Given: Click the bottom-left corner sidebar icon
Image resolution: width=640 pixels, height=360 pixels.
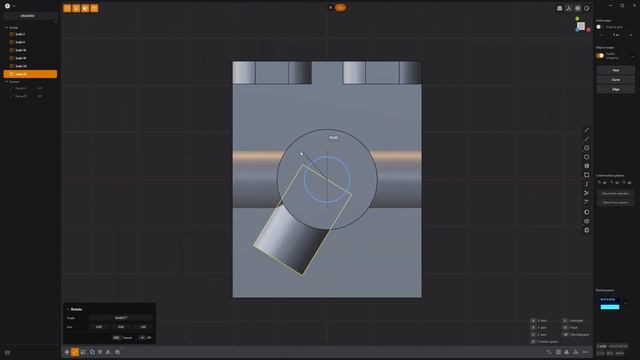Looking at the screenshot, I should click(x=7, y=353).
